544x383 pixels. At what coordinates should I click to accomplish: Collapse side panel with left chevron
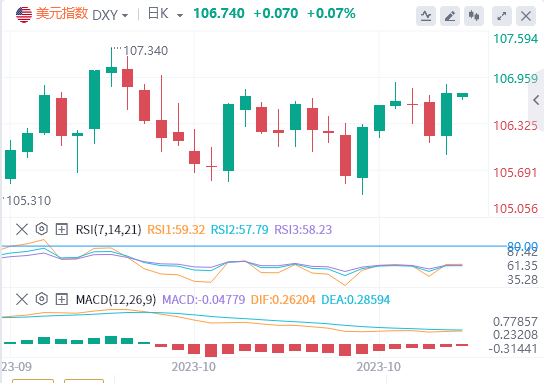[536, 100]
